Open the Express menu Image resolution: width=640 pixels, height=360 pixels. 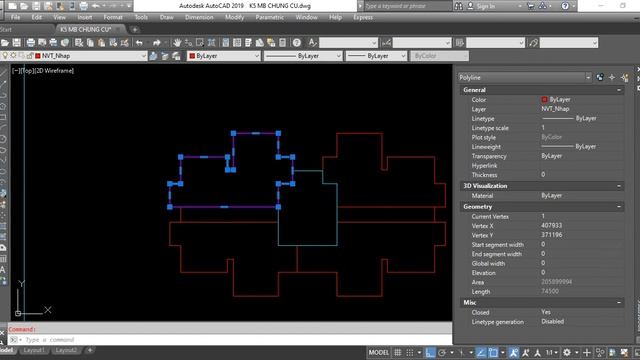(363, 17)
